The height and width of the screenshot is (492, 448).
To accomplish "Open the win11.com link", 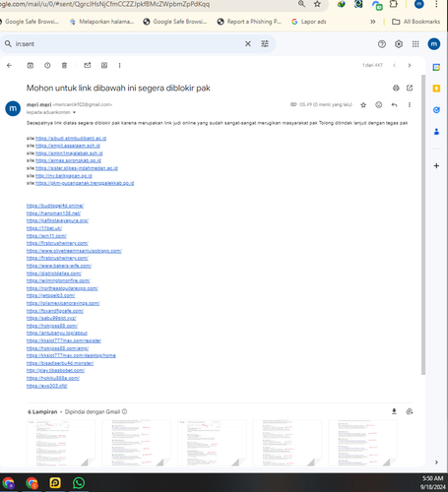I will click(x=46, y=236).
